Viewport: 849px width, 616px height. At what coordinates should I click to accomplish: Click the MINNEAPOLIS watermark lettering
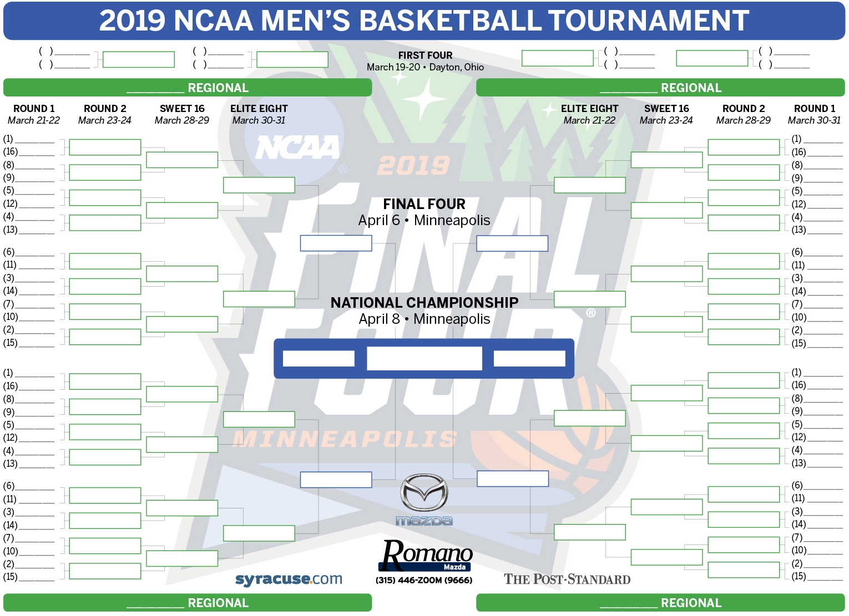point(345,440)
